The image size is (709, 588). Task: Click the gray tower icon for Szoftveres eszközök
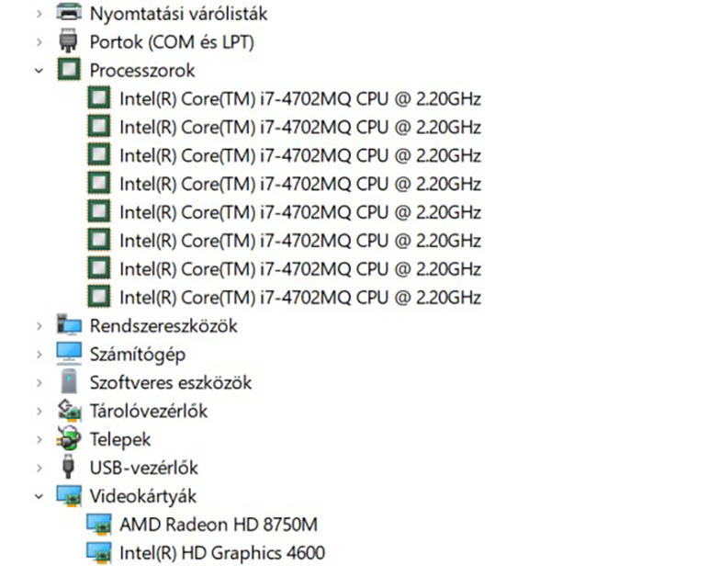69,381
